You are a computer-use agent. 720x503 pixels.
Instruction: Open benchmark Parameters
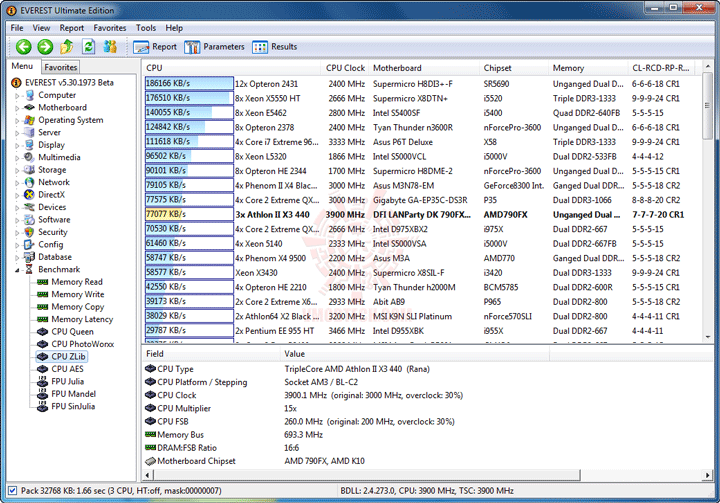[214, 47]
